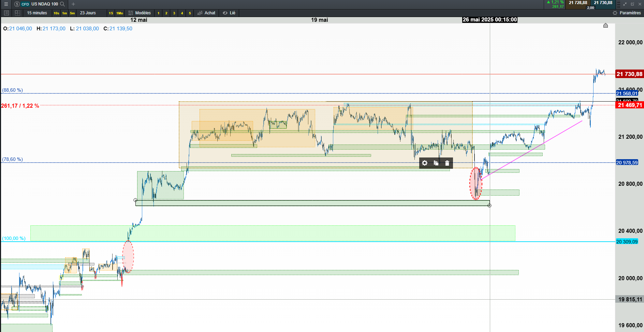Screen dimensions: 644x332
Task: Click the 21 730,88 ask price box
Action: coord(603,3)
